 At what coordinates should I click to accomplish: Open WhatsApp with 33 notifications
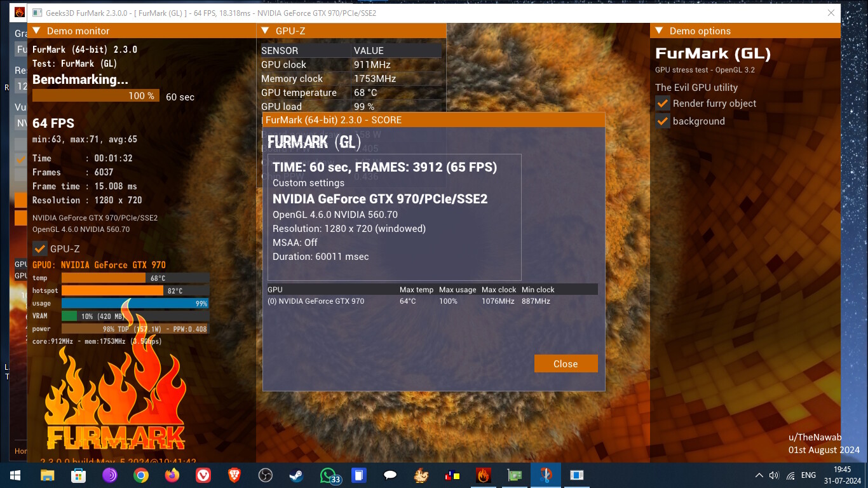pos(328,475)
